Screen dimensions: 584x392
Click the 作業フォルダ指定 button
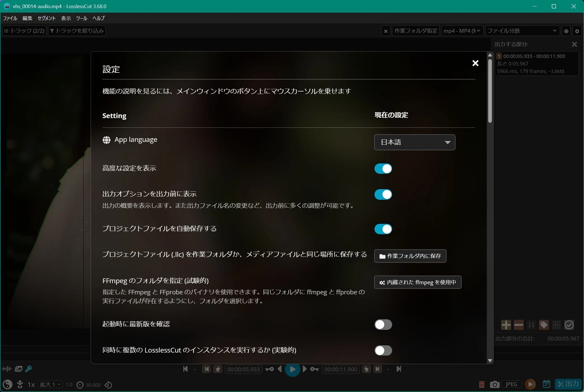point(416,31)
